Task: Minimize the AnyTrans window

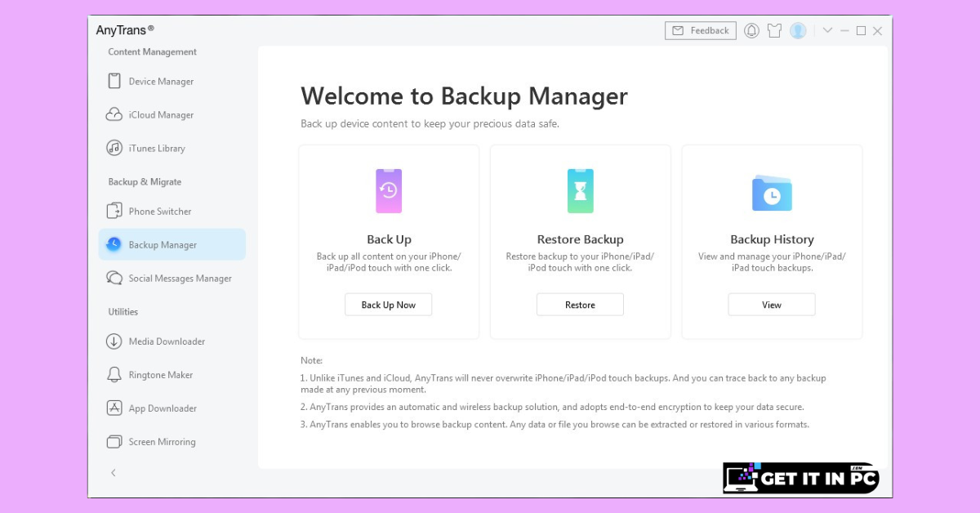Action: tap(844, 30)
